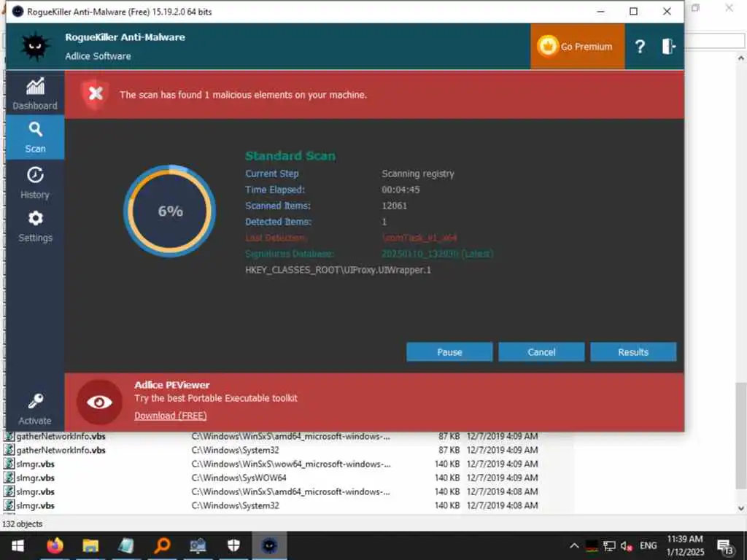Click the flag tray icon
This screenshot has height=560, width=747.
click(592, 545)
